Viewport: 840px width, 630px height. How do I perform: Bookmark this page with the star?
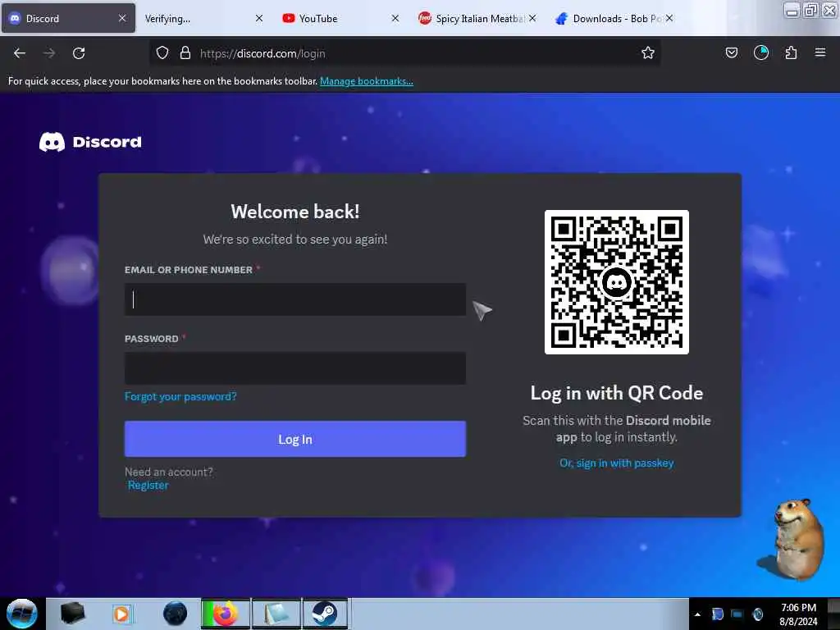[x=648, y=52]
